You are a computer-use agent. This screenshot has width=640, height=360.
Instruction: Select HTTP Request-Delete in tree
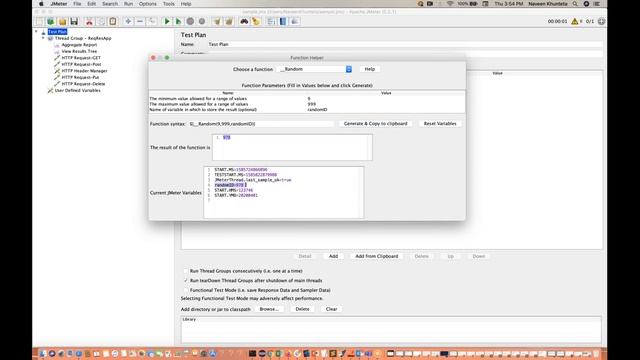coord(83,84)
